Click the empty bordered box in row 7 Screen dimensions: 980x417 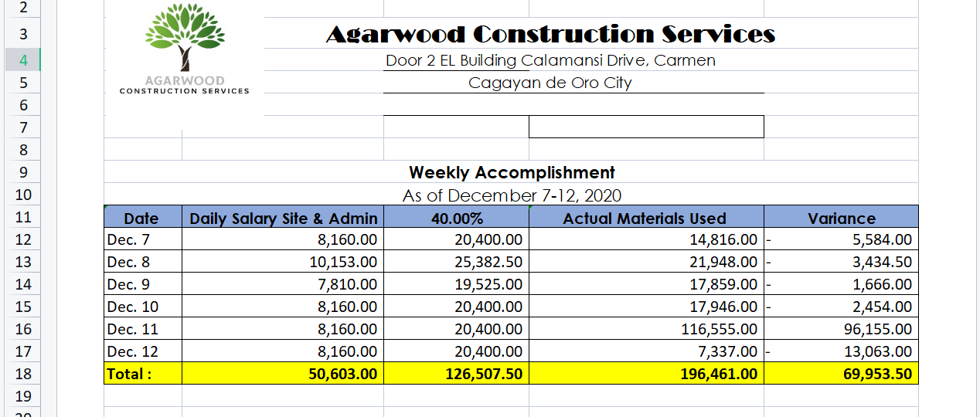(x=646, y=127)
